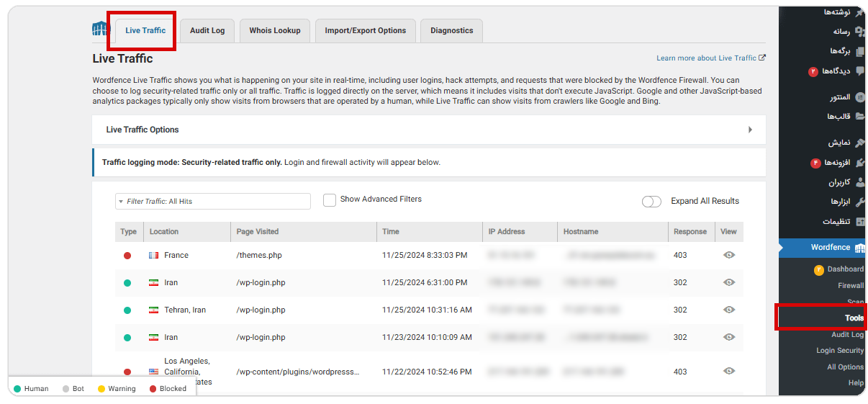868x404 pixels.
Task: Open the Firewall page in the Wordfence menu
Action: pos(851,286)
